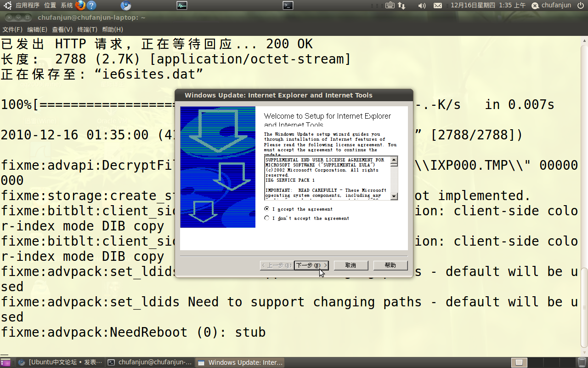The height and width of the screenshot is (368, 588).
Task: Switch to the first workspace in switcher
Action: pyautogui.click(x=519, y=362)
